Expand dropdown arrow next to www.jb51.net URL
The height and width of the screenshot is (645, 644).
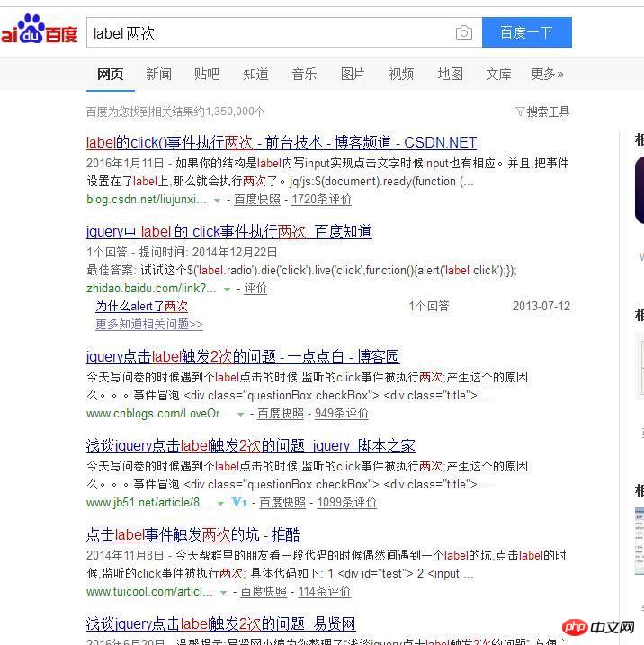point(221,504)
